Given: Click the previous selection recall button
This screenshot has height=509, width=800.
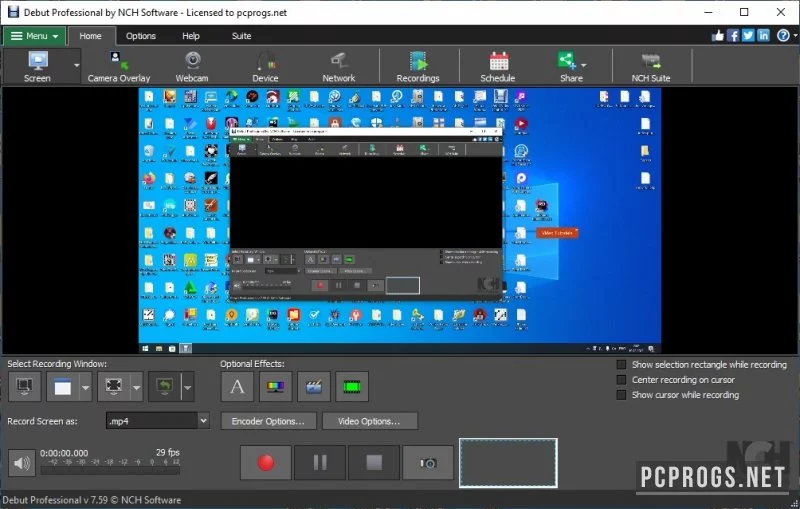Looking at the screenshot, I should (x=164, y=387).
